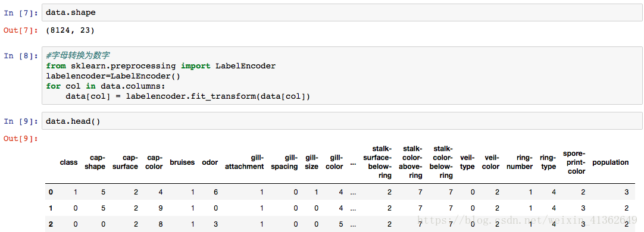Screen dimensions: 644x232
Task: Select the 'stalk-surface-below-ring' column header
Action: pyautogui.click(x=380, y=162)
